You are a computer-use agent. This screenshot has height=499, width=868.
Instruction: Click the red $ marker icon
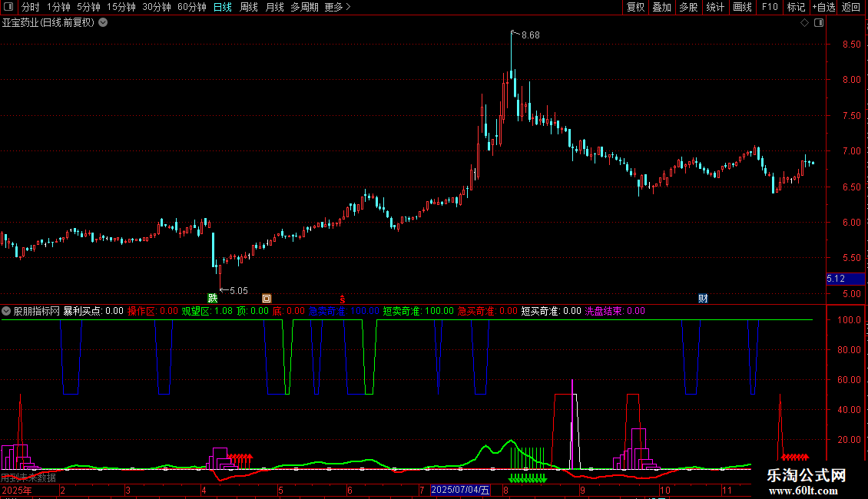[342, 299]
